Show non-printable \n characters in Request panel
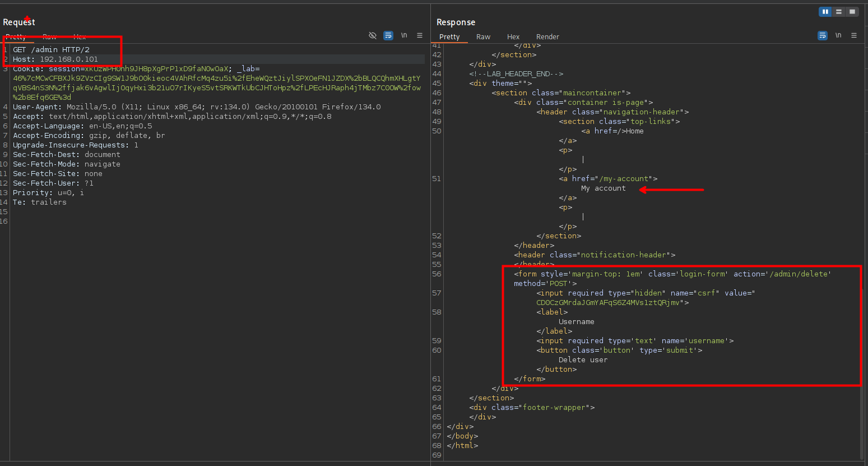 (404, 35)
